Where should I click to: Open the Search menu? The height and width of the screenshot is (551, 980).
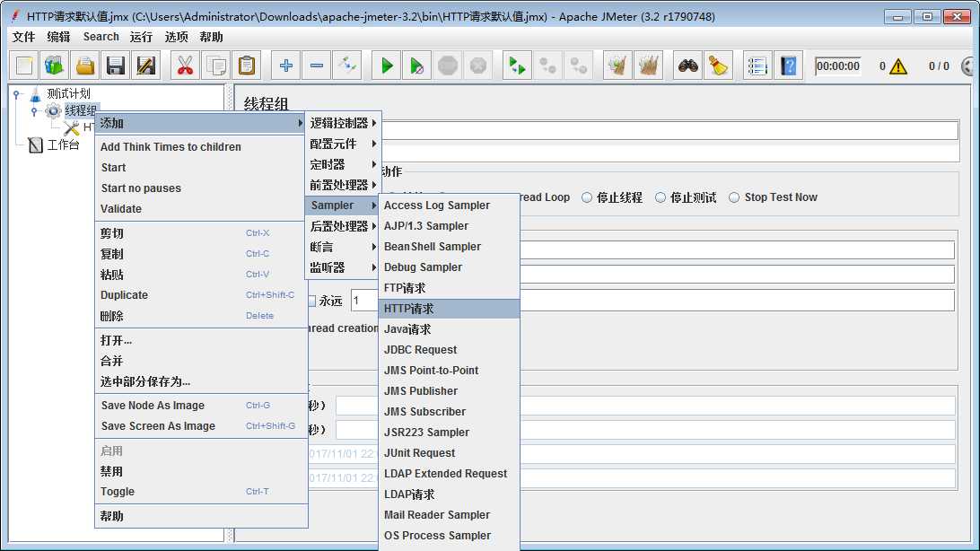pos(101,37)
